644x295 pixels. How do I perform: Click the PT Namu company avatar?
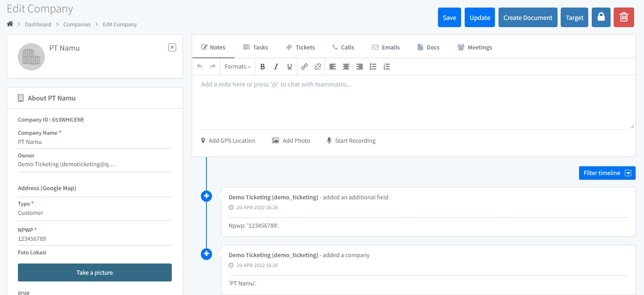[31, 57]
